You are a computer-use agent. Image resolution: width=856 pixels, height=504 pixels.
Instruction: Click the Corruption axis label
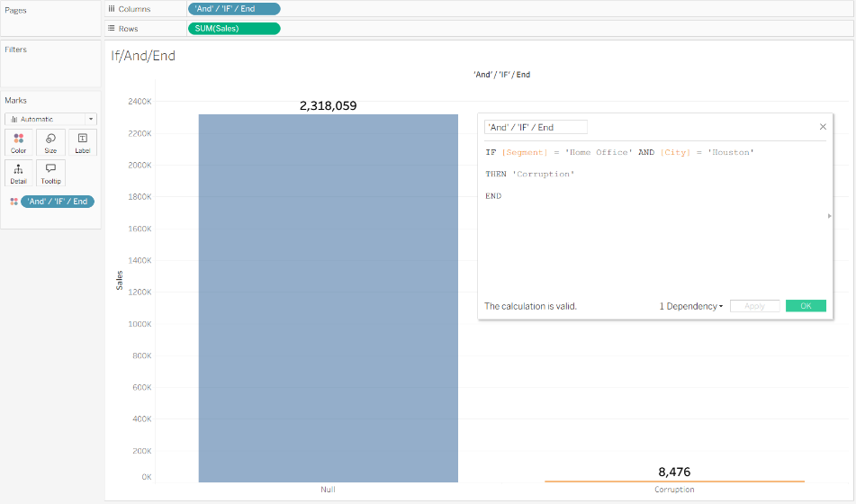point(674,490)
